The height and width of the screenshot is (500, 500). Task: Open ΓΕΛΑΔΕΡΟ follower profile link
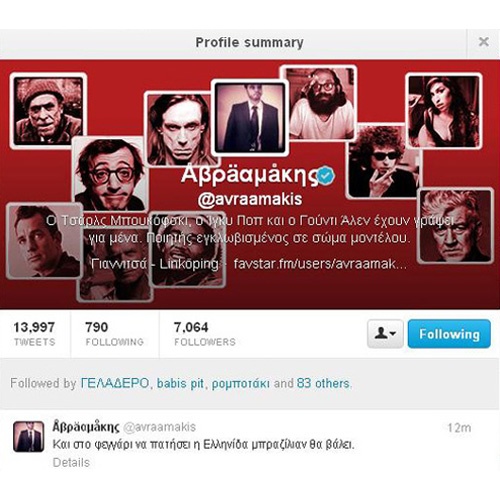click(x=115, y=383)
